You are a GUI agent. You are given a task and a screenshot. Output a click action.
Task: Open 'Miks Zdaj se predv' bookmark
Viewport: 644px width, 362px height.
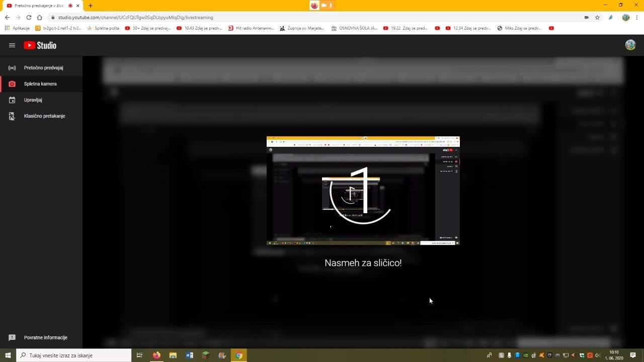coord(520,28)
